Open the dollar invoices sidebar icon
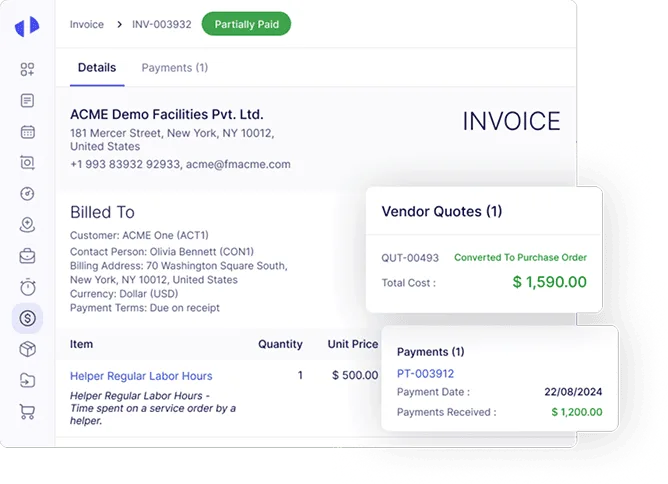The width and height of the screenshot is (668, 484). [27, 318]
